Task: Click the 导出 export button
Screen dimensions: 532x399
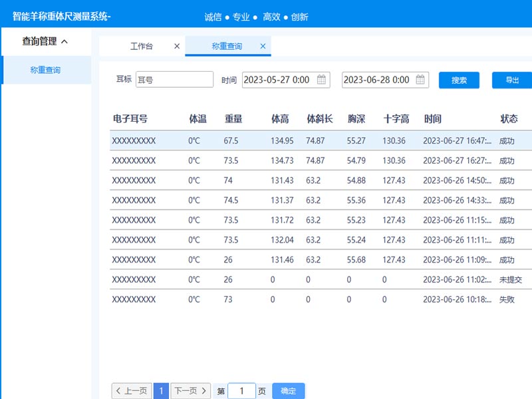Action: [x=511, y=80]
